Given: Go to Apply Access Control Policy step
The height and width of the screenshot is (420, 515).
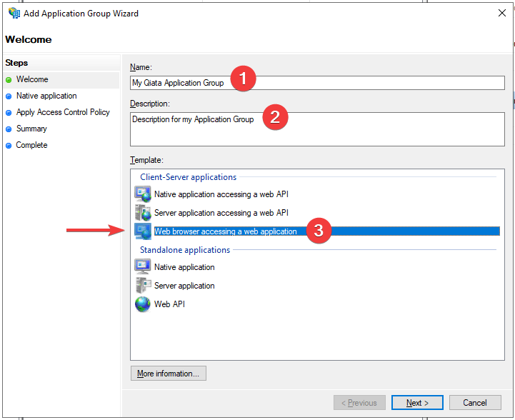Looking at the screenshot, I should pos(63,112).
